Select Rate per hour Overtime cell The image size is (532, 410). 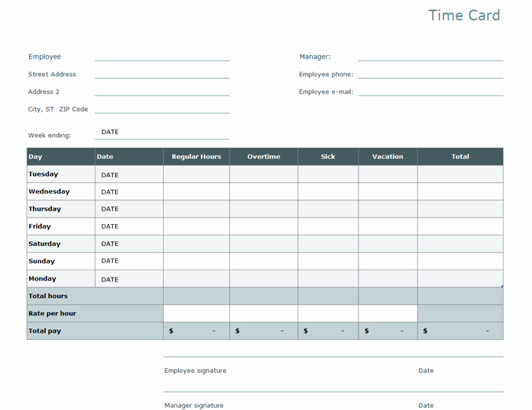(263, 313)
